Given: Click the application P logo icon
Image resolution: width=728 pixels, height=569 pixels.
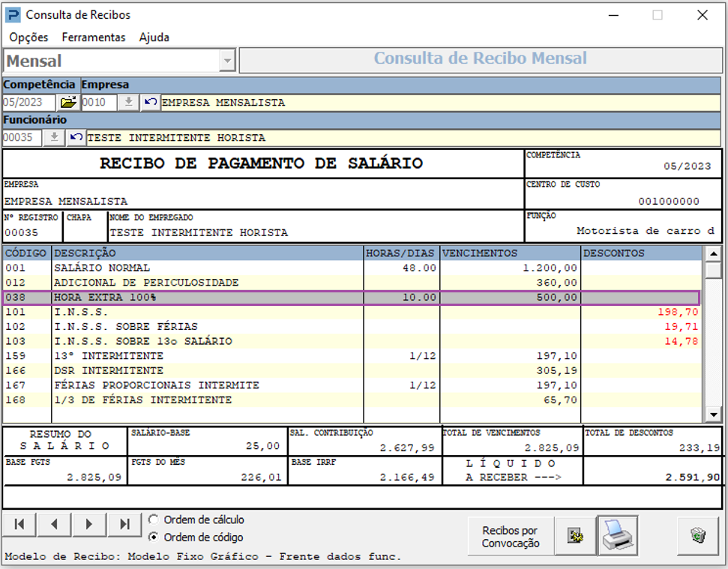Looking at the screenshot, I should 13,15.
